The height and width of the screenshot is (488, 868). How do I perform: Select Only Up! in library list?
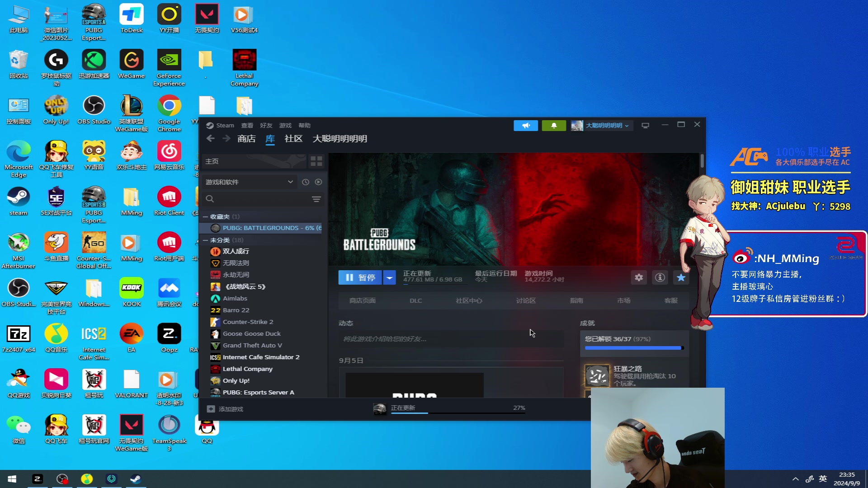(236, 381)
